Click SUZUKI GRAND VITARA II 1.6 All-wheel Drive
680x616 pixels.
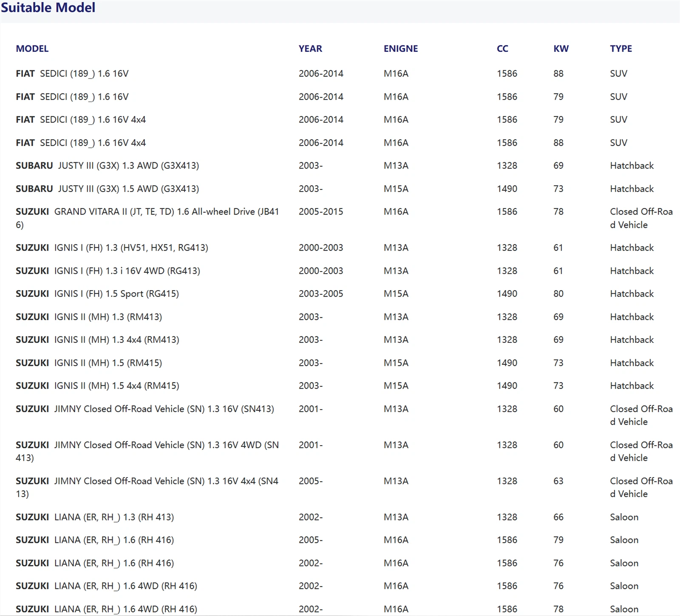pos(147,218)
